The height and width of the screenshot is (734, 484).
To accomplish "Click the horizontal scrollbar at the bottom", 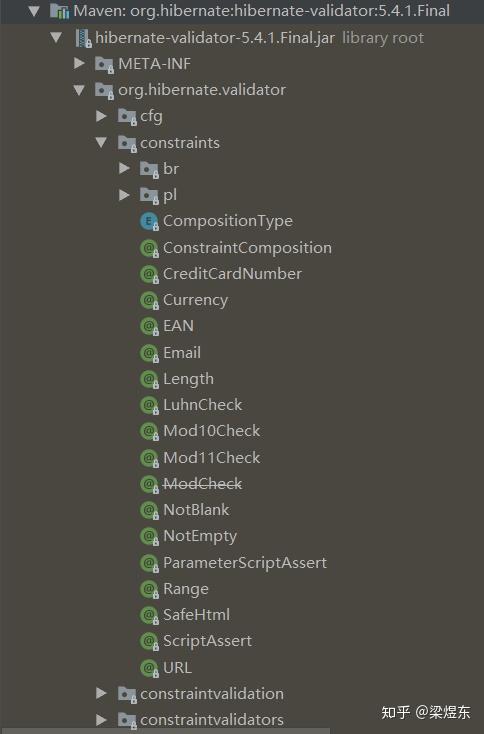I will point(165,731).
